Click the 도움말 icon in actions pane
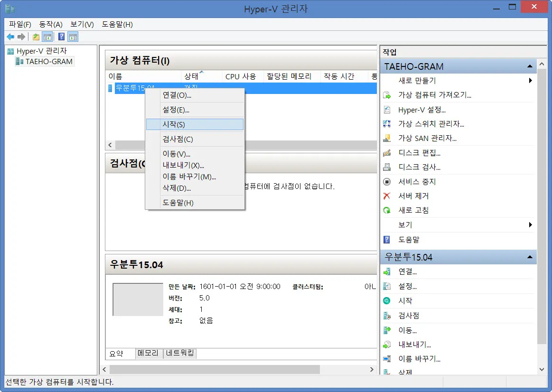 tap(387, 240)
